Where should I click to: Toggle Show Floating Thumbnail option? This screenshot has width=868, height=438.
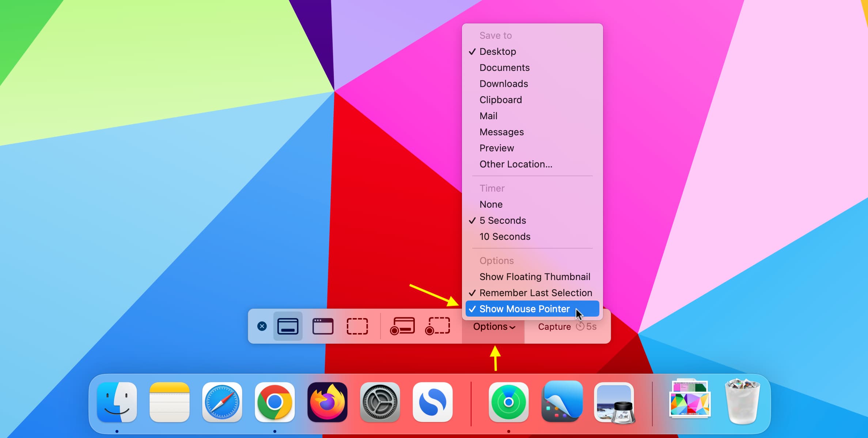tap(532, 277)
